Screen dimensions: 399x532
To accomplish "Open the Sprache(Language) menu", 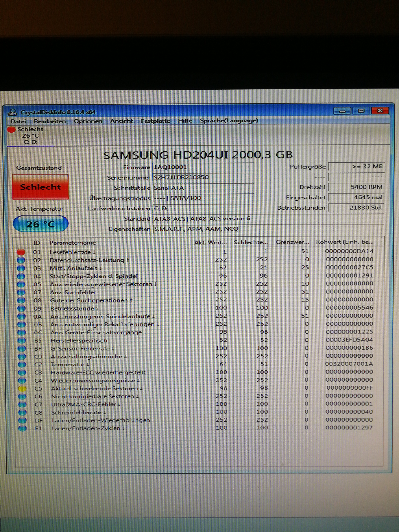I will click(229, 121).
